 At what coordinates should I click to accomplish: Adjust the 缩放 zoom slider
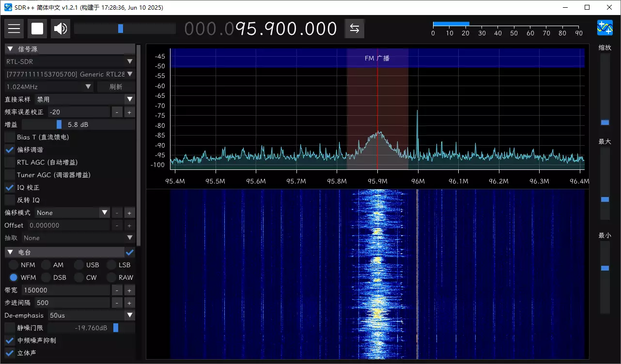[x=605, y=90]
